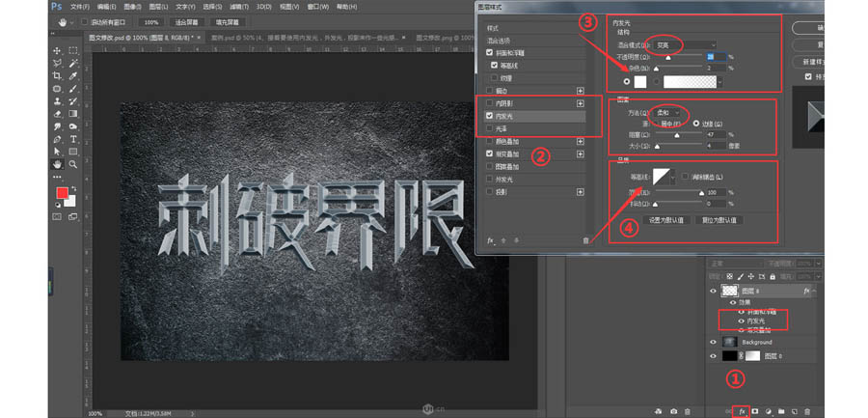Select the Magic Wand tool
The image size is (868, 418).
[x=73, y=63]
